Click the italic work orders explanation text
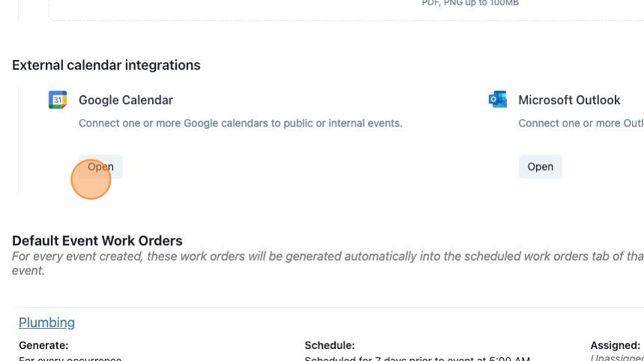The image size is (644, 361). 328,263
